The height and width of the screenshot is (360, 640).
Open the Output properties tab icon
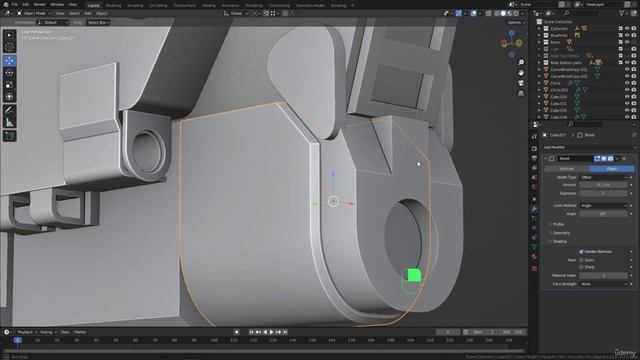[534, 158]
